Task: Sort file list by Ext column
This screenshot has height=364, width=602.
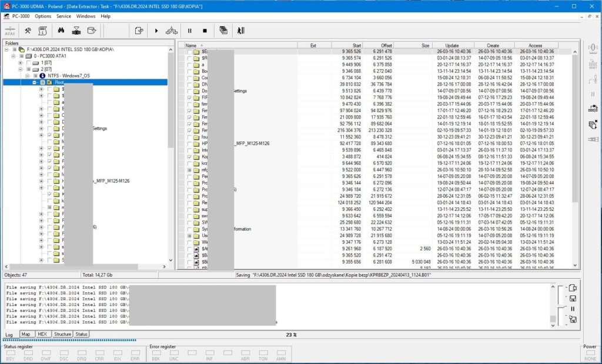Action: coord(315,45)
